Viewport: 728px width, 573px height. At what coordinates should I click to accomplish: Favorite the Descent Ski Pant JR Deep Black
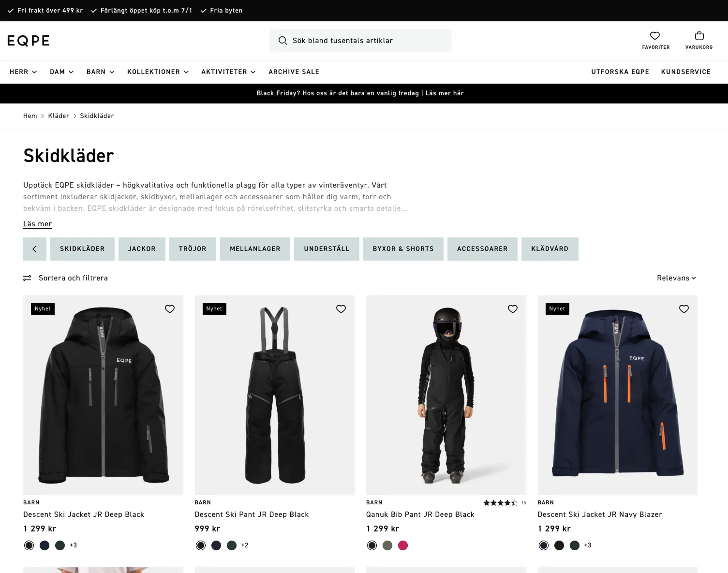(341, 309)
